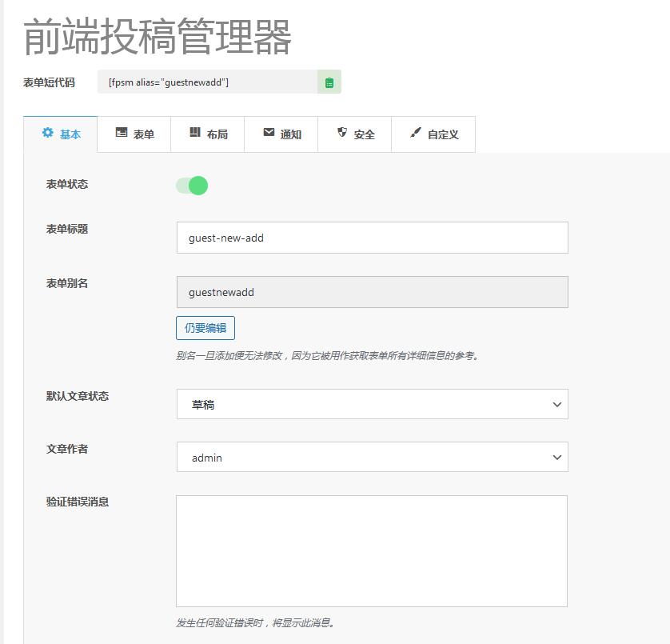This screenshot has width=670, height=644.
Task: Click the 表单短代码 label
Action: (49, 82)
